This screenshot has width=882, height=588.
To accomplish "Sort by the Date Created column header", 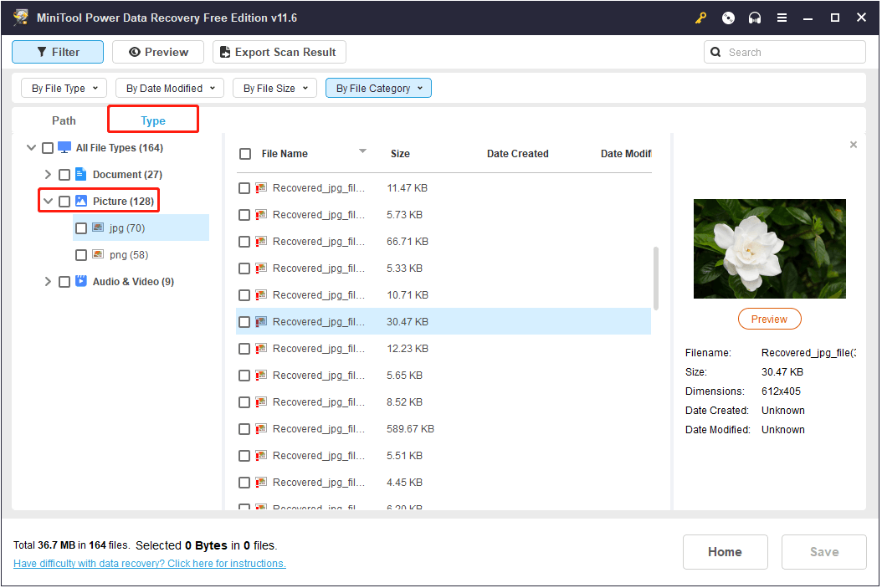I will [x=517, y=154].
